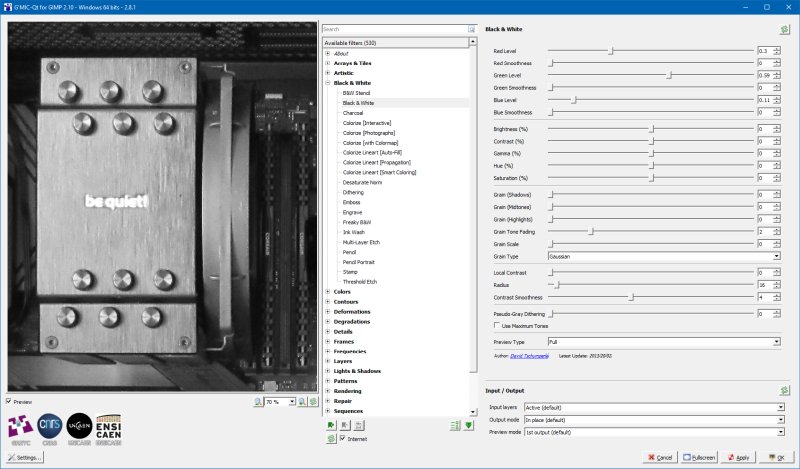Click the update filters icon beside Internet
Screen dimensions: 800x469
point(331,439)
